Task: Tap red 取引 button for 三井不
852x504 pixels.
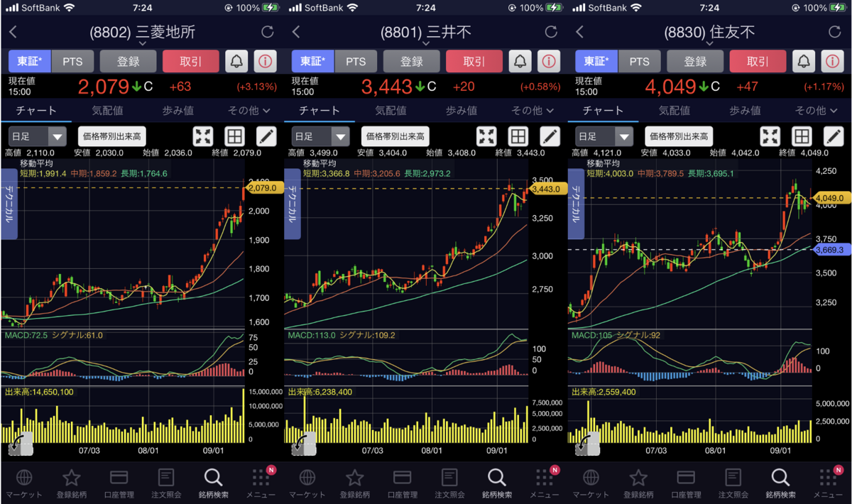Action: point(474,62)
